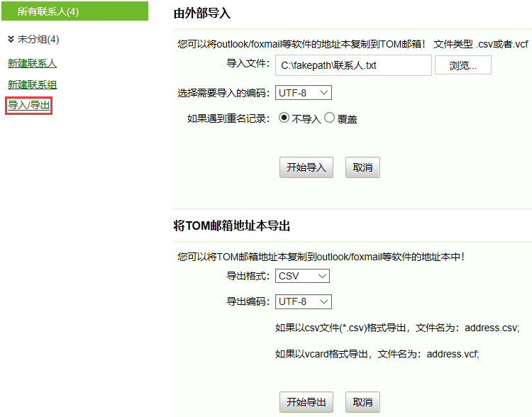Open the 导入/导出 link
This screenshot has width=532, height=417.
[x=29, y=105]
